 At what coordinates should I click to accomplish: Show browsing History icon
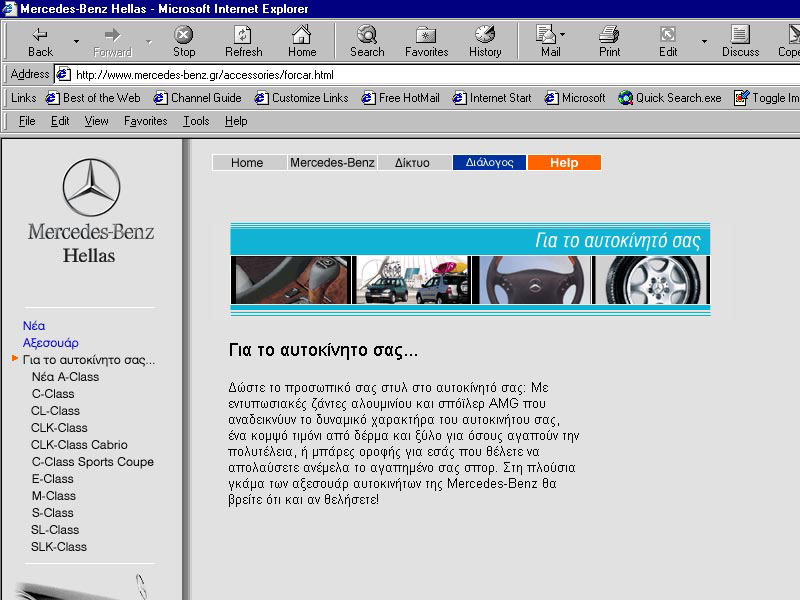[485, 35]
